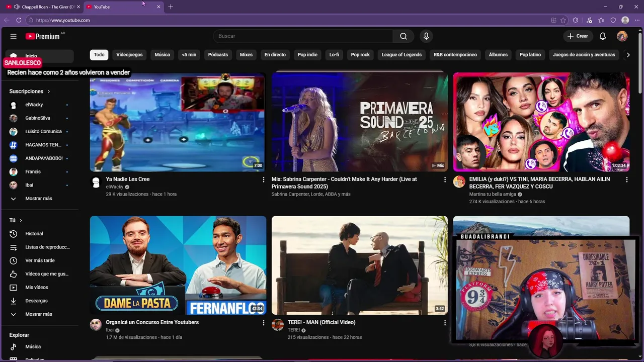This screenshot has width=644, height=362.
Task: Expand the Suscripciones section chevron
Action: coord(49,92)
